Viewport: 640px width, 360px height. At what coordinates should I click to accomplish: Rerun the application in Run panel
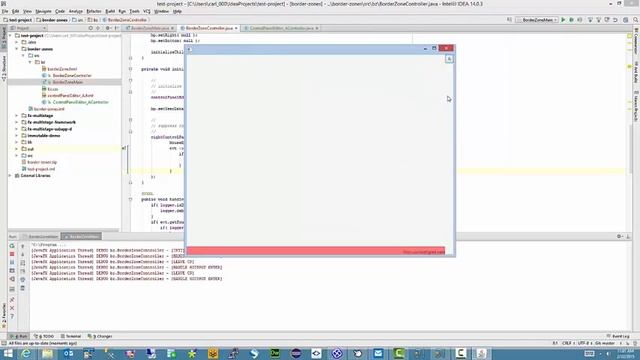[x=12, y=246]
